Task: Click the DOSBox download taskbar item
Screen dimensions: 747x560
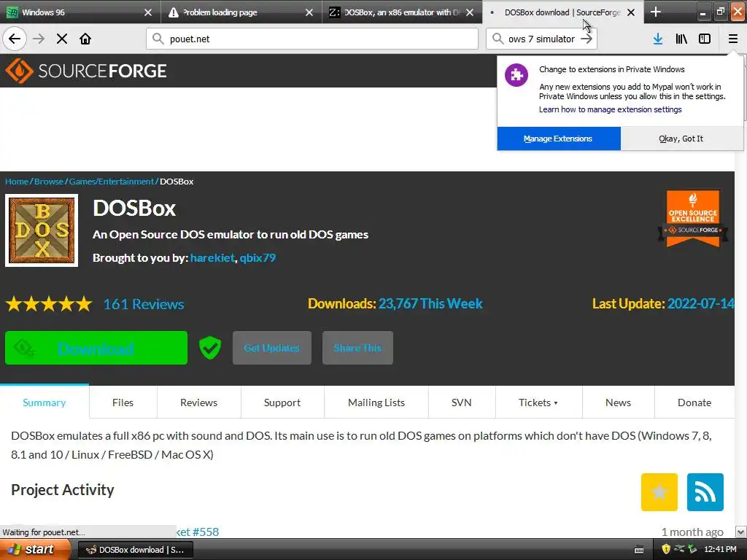Action: coord(135,550)
